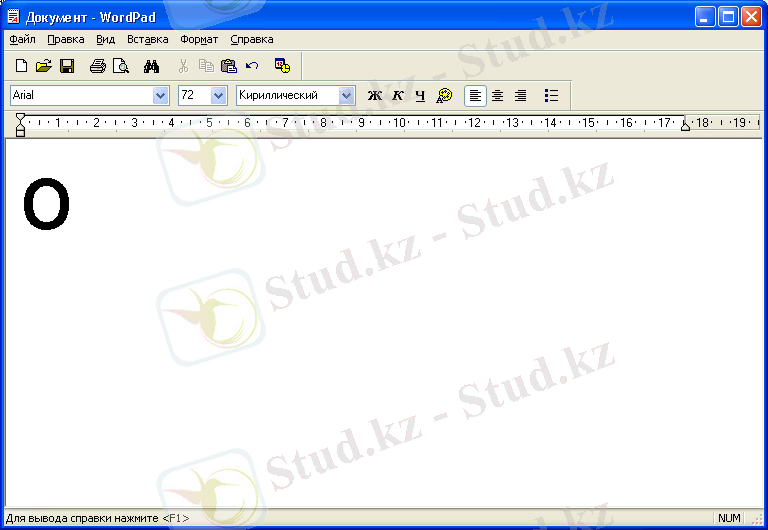Click the right indent marker on the ruler
768x530 pixels.
click(685, 125)
